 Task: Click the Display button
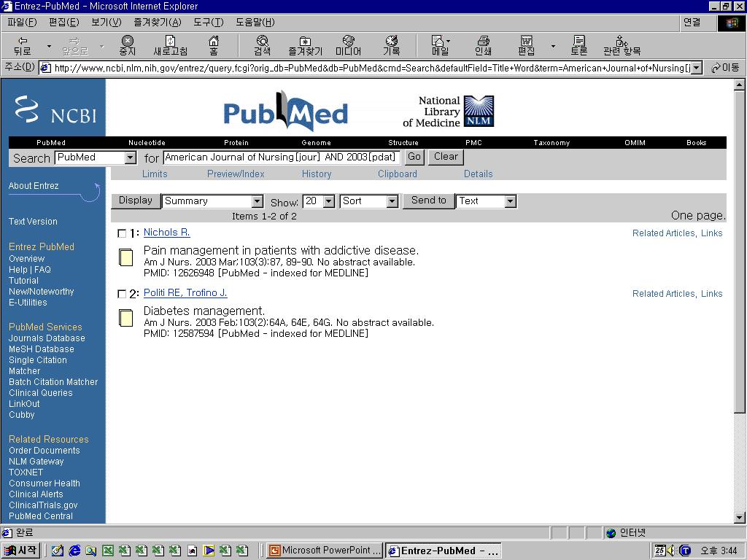coord(135,201)
